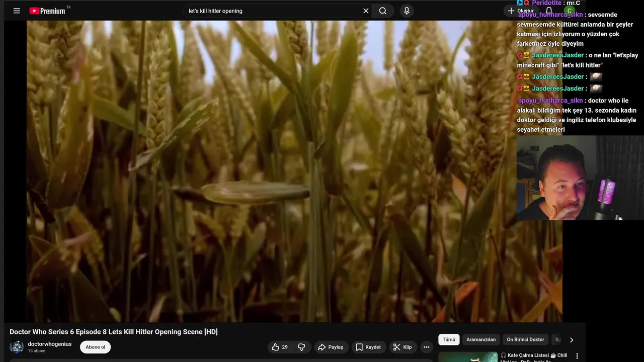Clear the search text with X icon
This screenshot has height=362, width=644.
pyautogui.click(x=366, y=11)
